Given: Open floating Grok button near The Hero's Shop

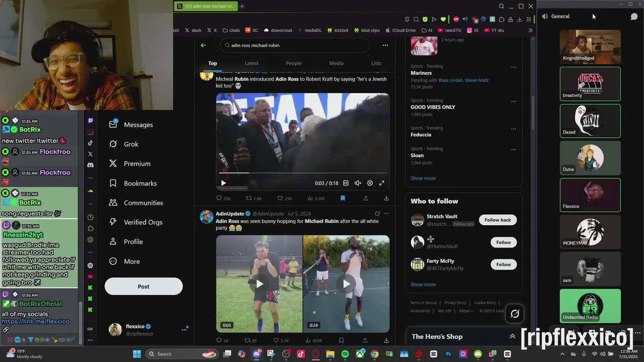Looking at the screenshot, I should (x=515, y=314).
